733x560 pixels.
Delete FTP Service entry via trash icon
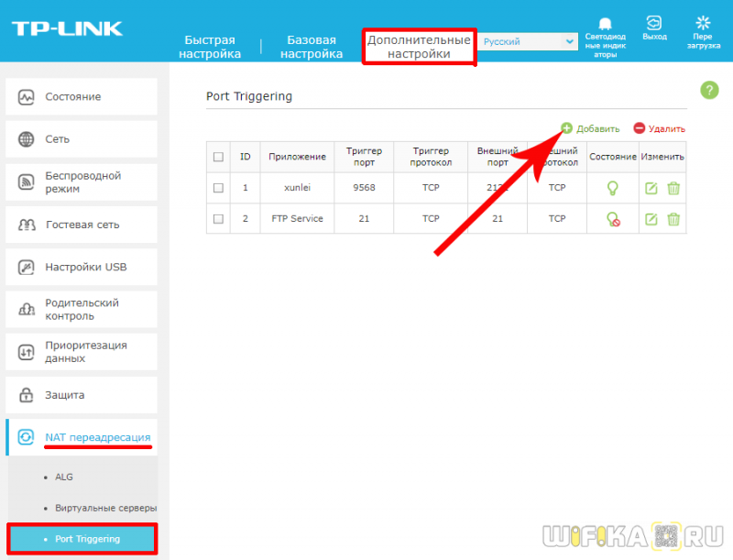click(673, 219)
